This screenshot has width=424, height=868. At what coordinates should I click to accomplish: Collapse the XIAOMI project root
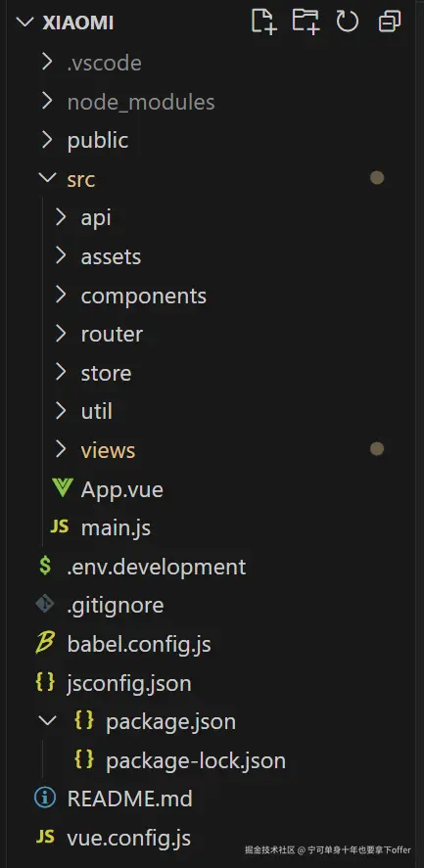24,23
